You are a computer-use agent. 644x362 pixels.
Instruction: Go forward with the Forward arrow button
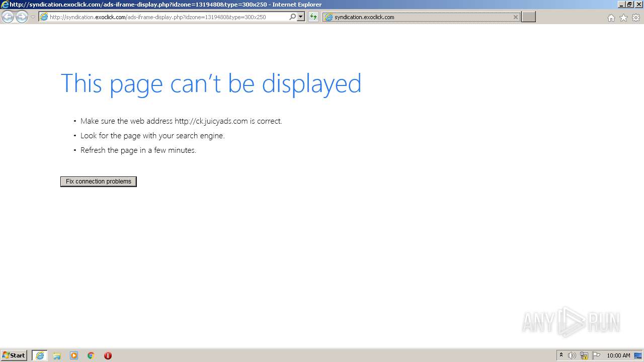pyautogui.click(x=22, y=17)
